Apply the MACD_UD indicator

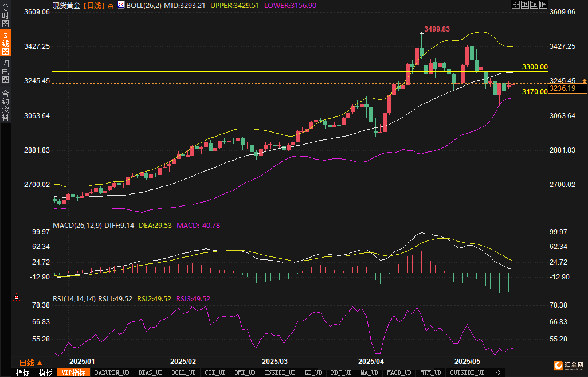tap(399, 372)
